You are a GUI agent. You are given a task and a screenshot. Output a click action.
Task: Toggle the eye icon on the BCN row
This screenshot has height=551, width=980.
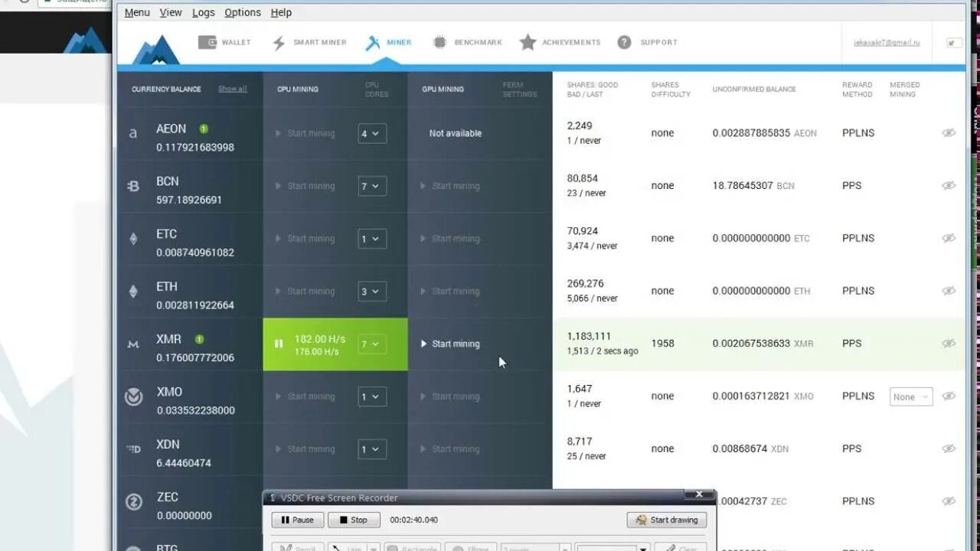click(x=949, y=186)
